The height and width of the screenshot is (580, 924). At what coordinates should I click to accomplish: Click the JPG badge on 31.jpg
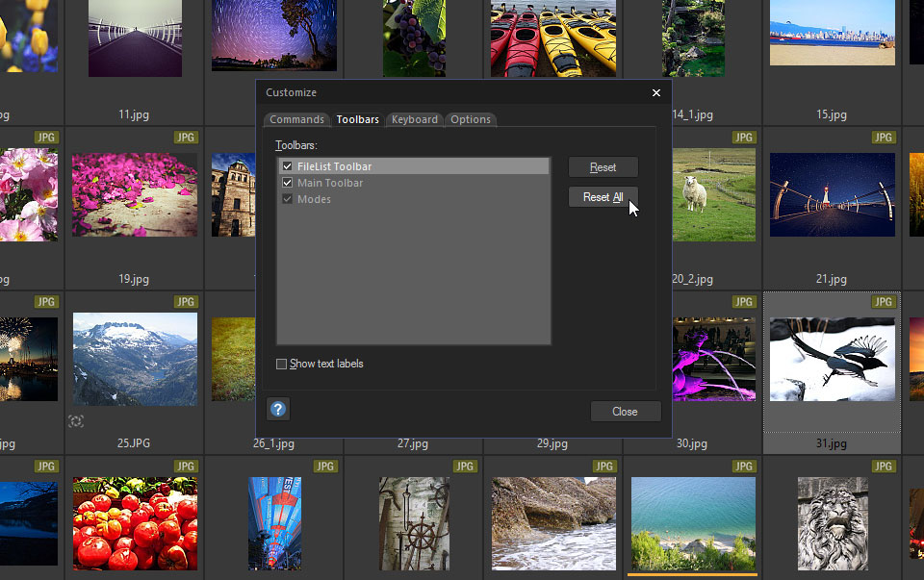[883, 301]
